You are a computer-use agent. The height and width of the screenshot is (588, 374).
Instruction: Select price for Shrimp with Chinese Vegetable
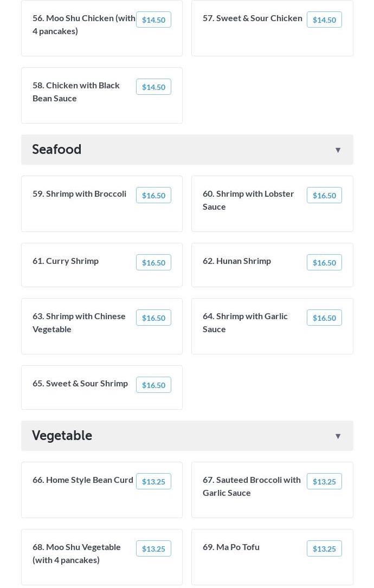click(x=153, y=318)
